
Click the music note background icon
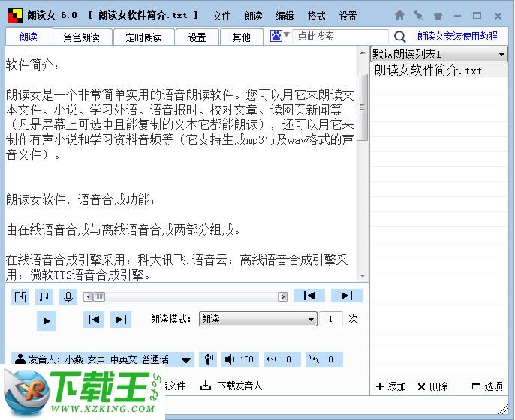point(44,297)
